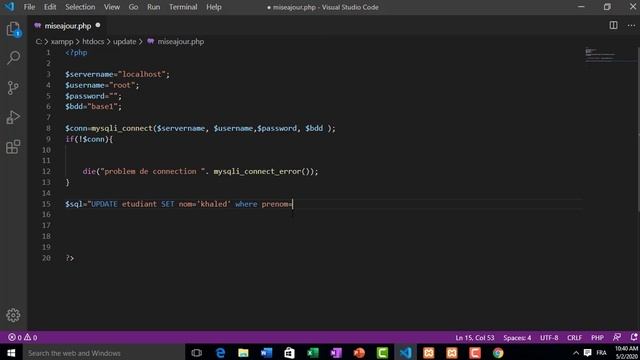Click the die("problem de connection") line

(200, 171)
